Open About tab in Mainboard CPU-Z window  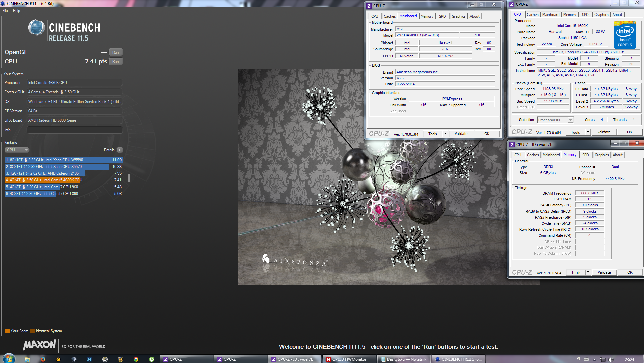tap(475, 16)
